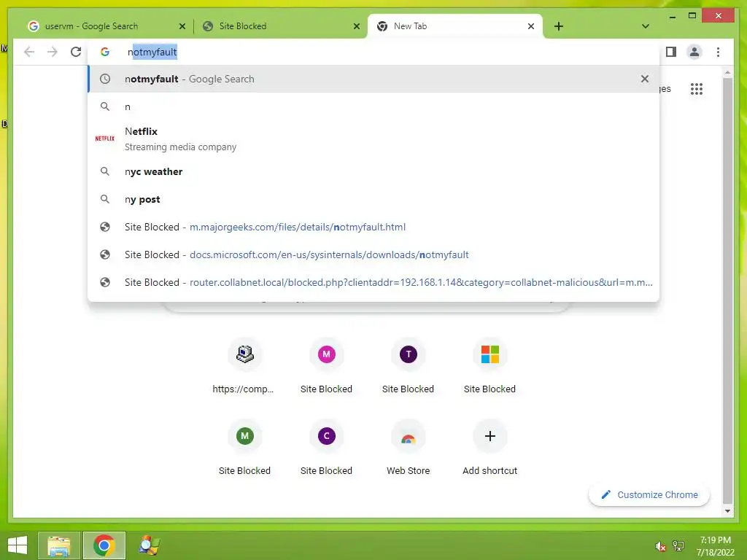The height and width of the screenshot is (560, 747).
Task: Click the Add shortcut plus tile
Action: (x=489, y=448)
